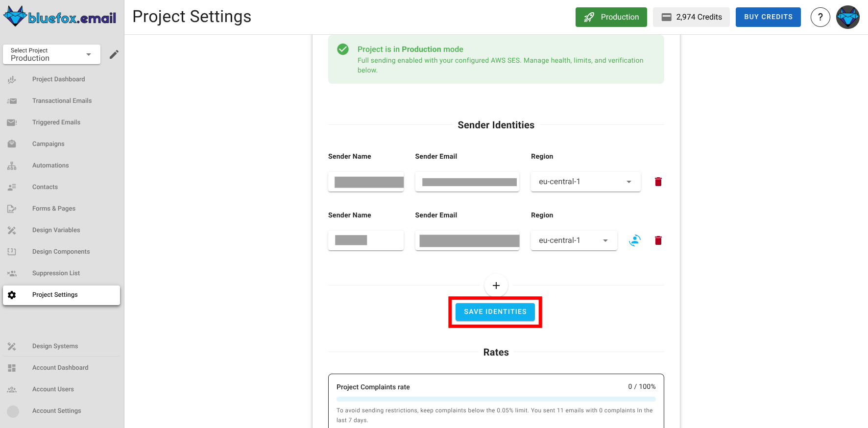Image resolution: width=868 pixels, height=428 pixels.
Task: Expand first sender's Region dropdown
Action: [585, 182]
